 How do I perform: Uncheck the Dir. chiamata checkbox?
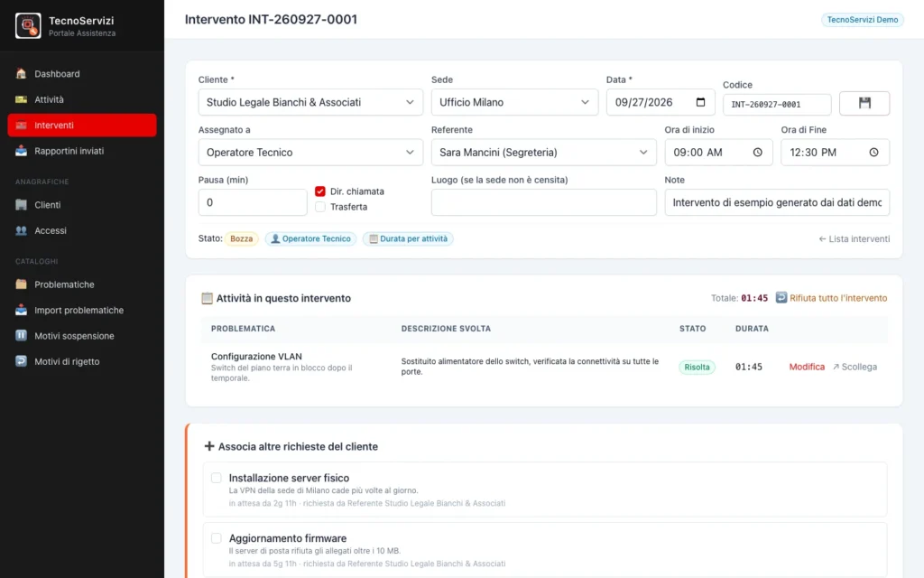click(320, 191)
